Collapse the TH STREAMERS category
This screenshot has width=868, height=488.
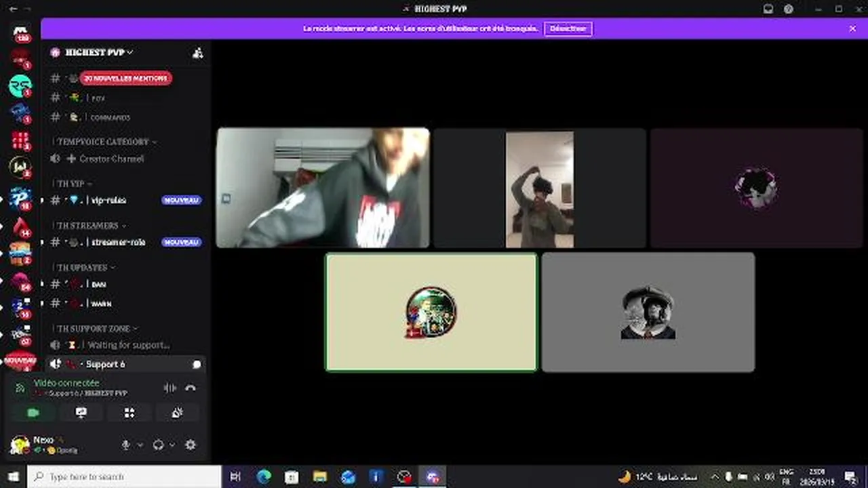[91, 225]
